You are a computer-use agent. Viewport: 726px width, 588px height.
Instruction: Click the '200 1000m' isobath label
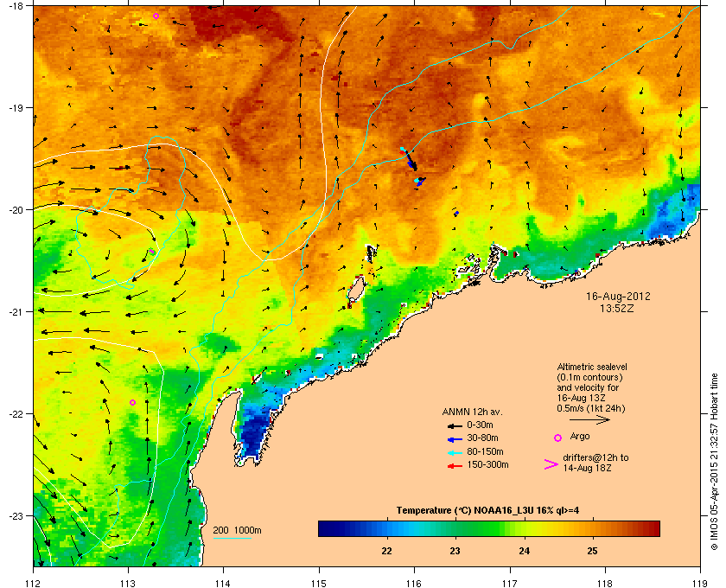[x=238, y=531]
